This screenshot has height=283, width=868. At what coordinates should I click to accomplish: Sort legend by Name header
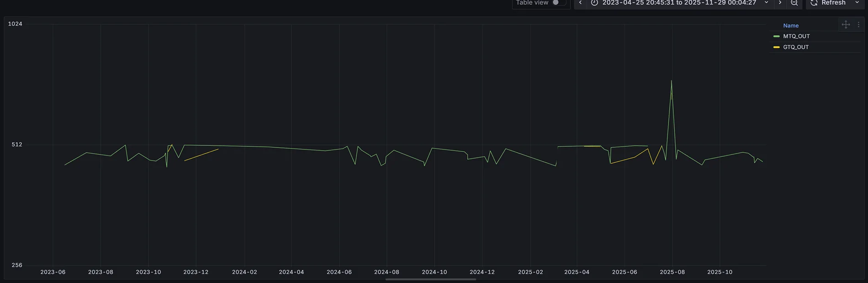791,26
